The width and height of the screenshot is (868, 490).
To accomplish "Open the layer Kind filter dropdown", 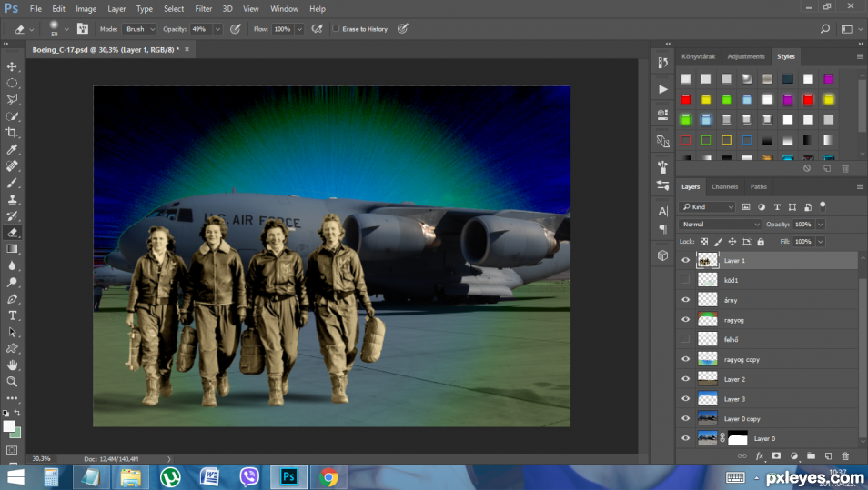I will [x=707, y=207].
